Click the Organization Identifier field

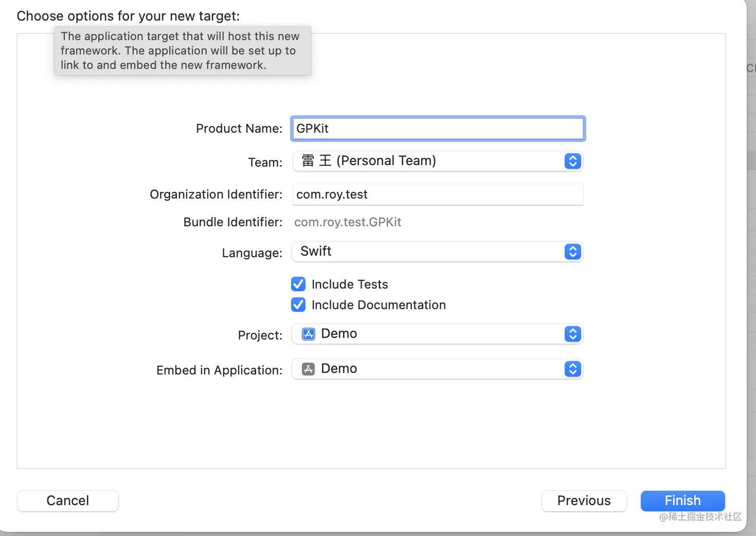click(437, 194)
